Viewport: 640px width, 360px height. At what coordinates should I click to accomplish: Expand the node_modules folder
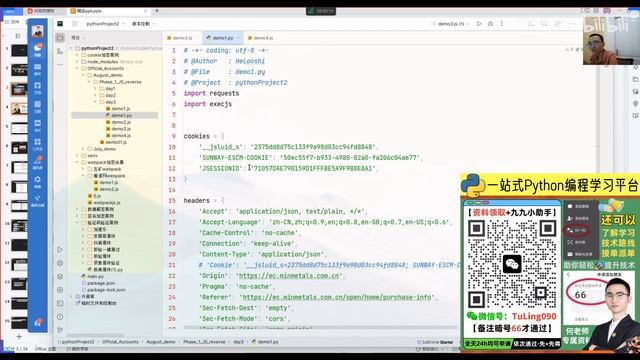click(77, 62)
